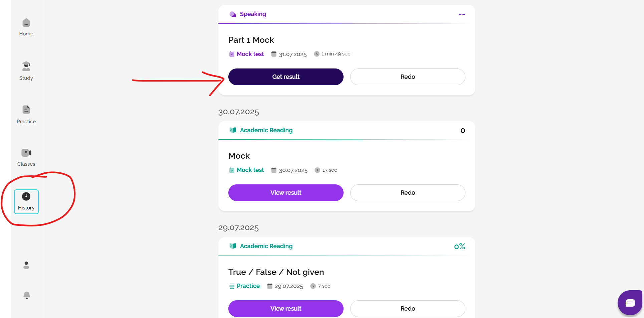644x318 pixels.
Task: Open the Practice sidebar icon
Action: [x=26, y=110]
